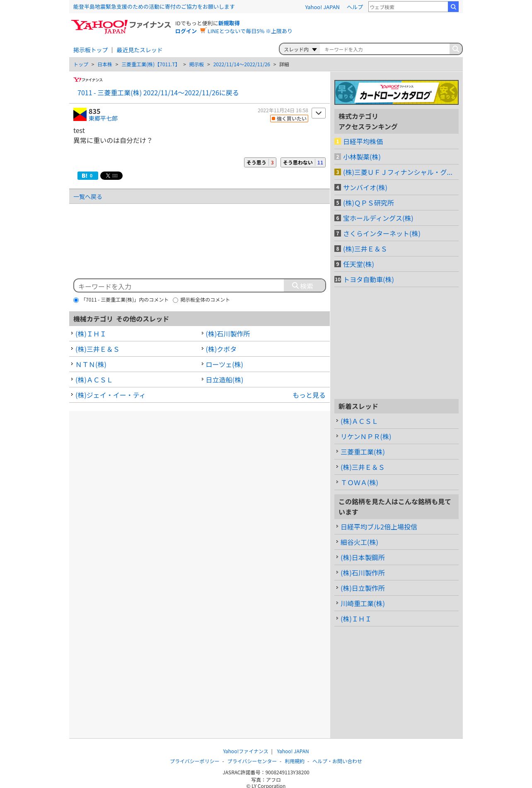Image resolution: width=532 pixels, height=788 pixels.
Task: Return to 7011 三菱重工業 thread link
Action: coord(158,93)
